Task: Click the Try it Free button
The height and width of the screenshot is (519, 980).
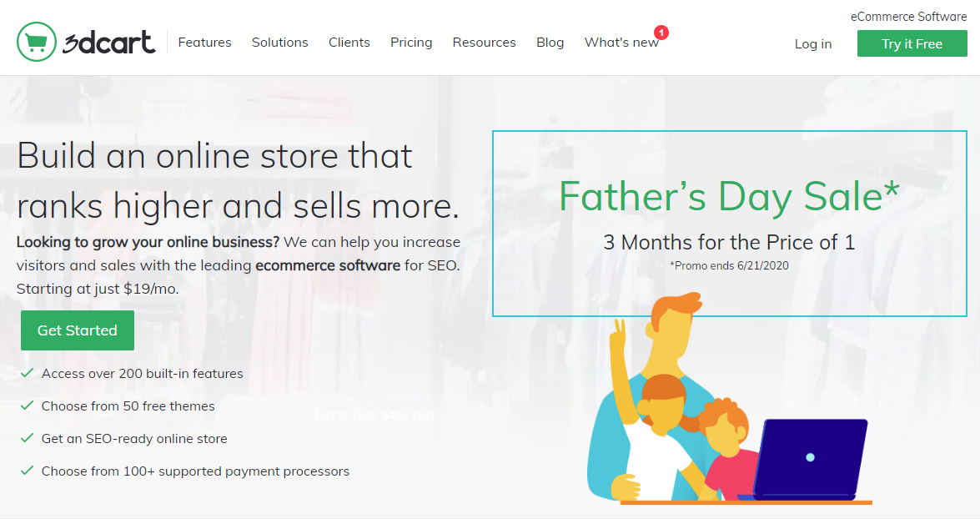Action: (x=912, y=43)
